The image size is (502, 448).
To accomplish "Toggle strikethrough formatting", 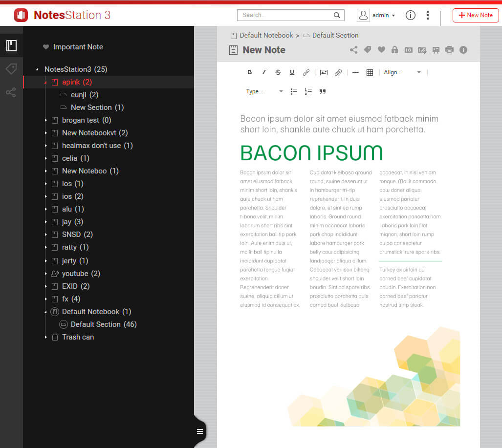I will [x=278, y=72].
